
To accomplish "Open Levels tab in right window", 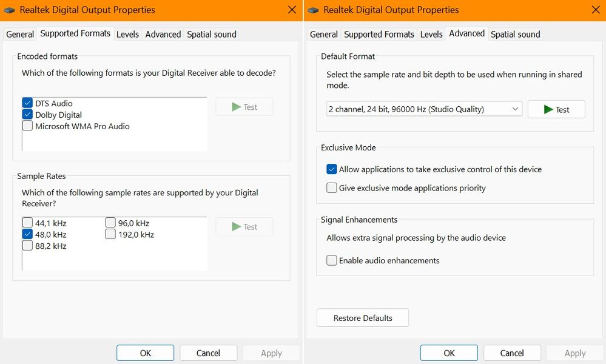I will 431,35.
